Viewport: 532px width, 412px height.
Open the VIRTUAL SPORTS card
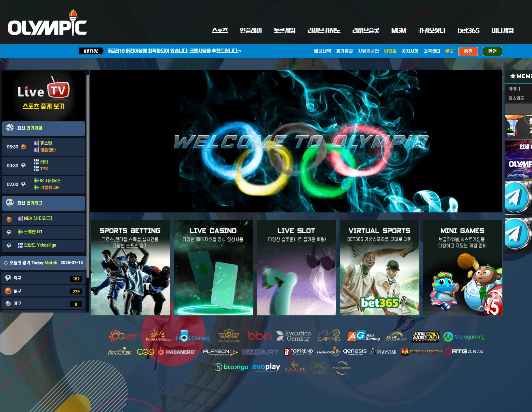380,268
